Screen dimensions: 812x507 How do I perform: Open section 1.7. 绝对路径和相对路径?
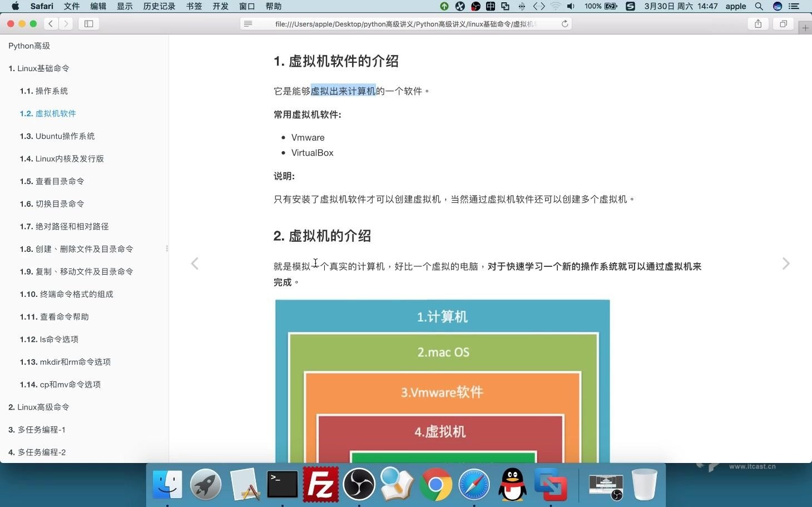coord(65,226)
